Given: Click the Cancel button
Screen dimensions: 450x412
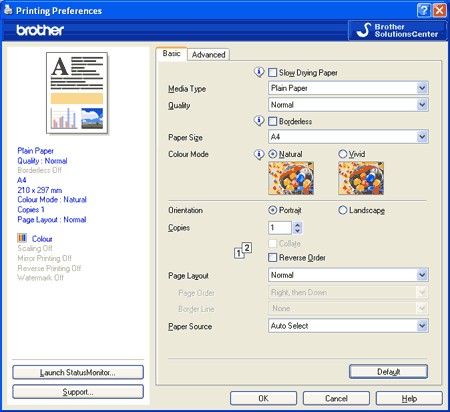Looking at the screenshot, I should (336, 398).
